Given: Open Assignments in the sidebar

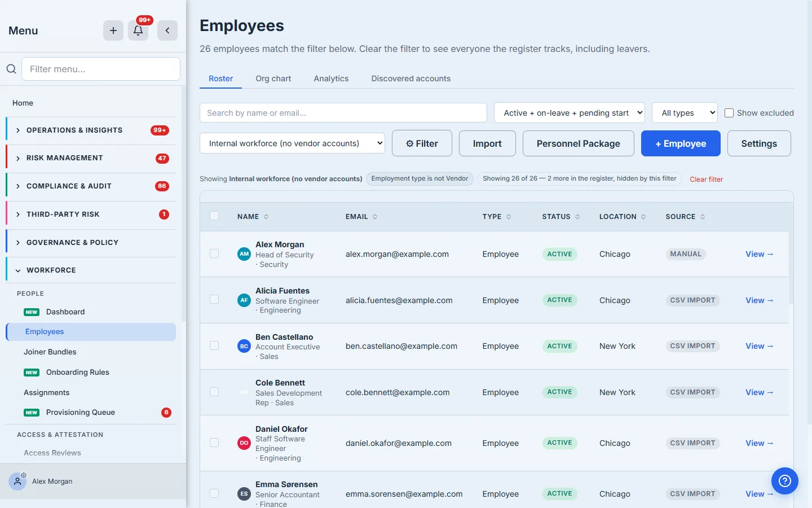Looking at the screenshot, I should click(x=46, y=392).
